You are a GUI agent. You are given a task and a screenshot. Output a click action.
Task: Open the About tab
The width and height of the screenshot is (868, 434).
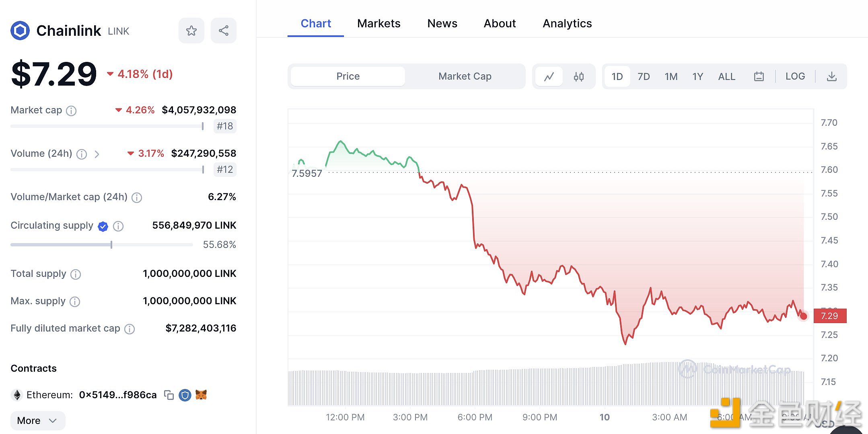click(x=500, y=23)
